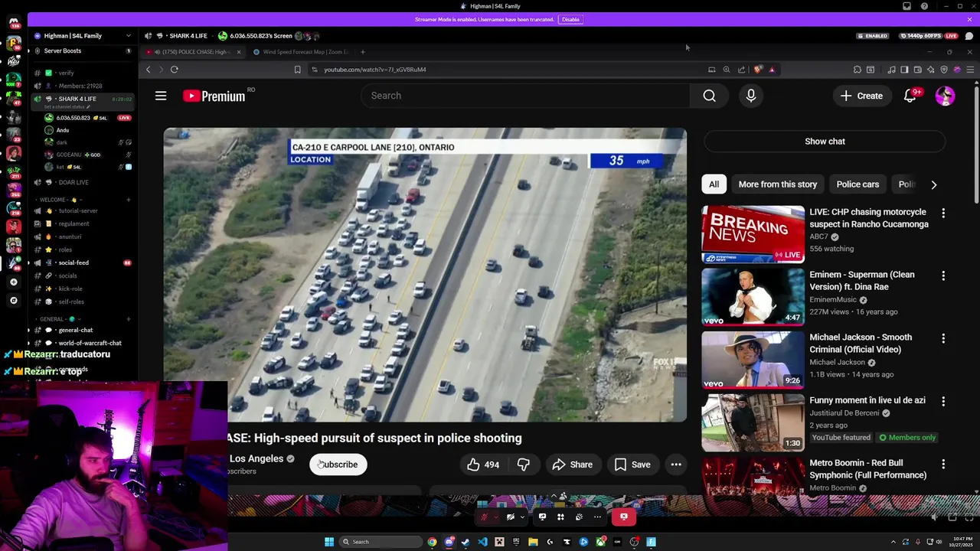Screen dimensions: 980x551
Task: Dislike the video with thumbs-down button
Action: 524,465
